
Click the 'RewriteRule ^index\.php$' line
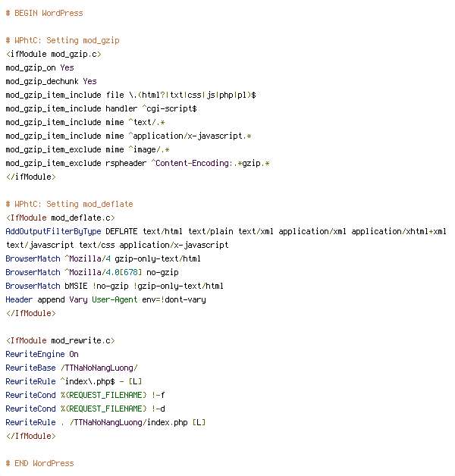(x=74, y=381)
